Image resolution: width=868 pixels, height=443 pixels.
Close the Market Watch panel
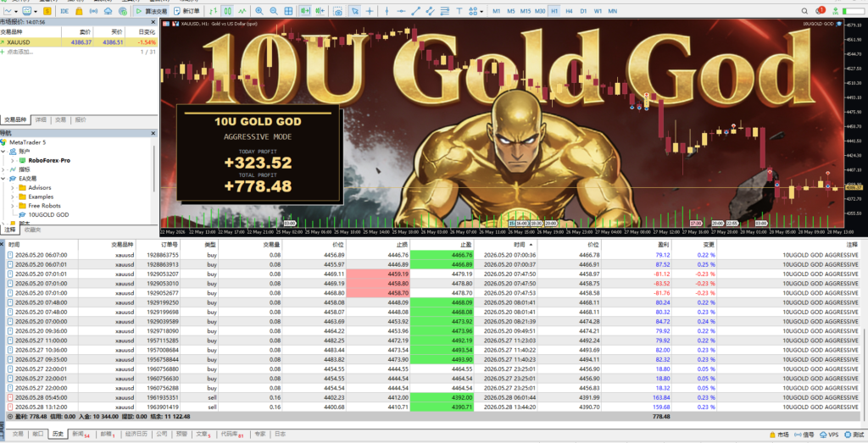pos(153,22)
